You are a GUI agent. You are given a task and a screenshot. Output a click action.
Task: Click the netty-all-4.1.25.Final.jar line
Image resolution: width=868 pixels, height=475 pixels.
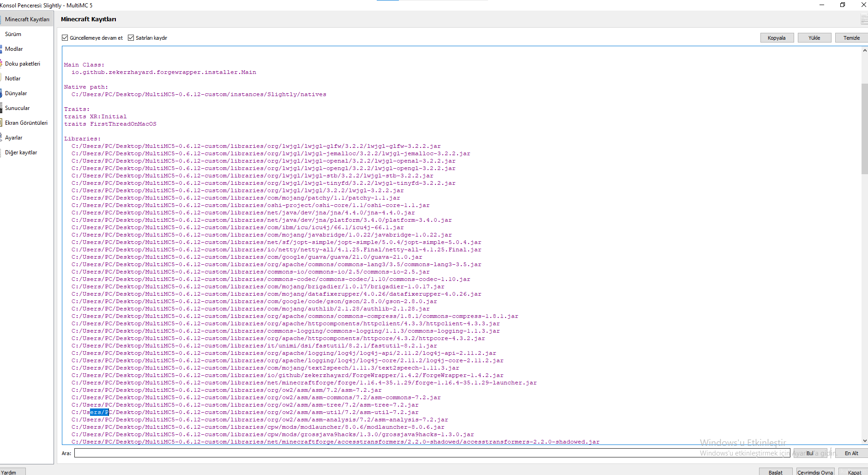276,250
